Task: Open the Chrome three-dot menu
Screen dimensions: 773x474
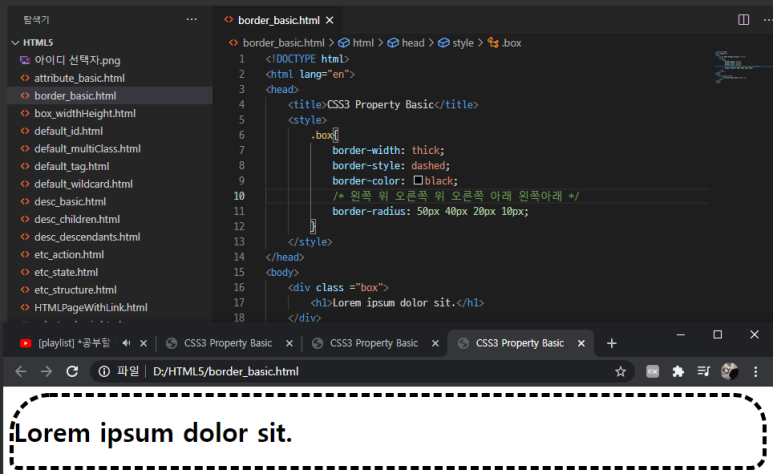Action: tap(756, 371)
